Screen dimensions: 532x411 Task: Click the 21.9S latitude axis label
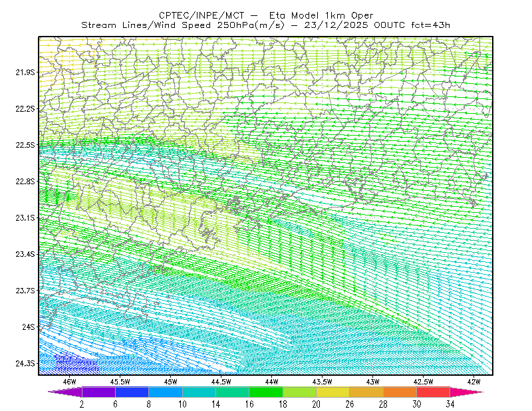25,72
